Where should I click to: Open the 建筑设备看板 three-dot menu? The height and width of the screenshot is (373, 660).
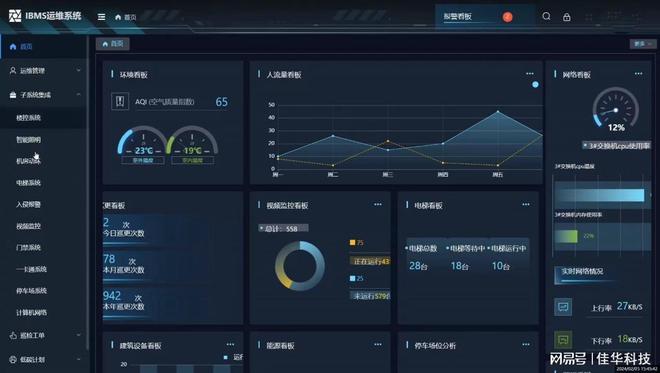coord(230,344)
